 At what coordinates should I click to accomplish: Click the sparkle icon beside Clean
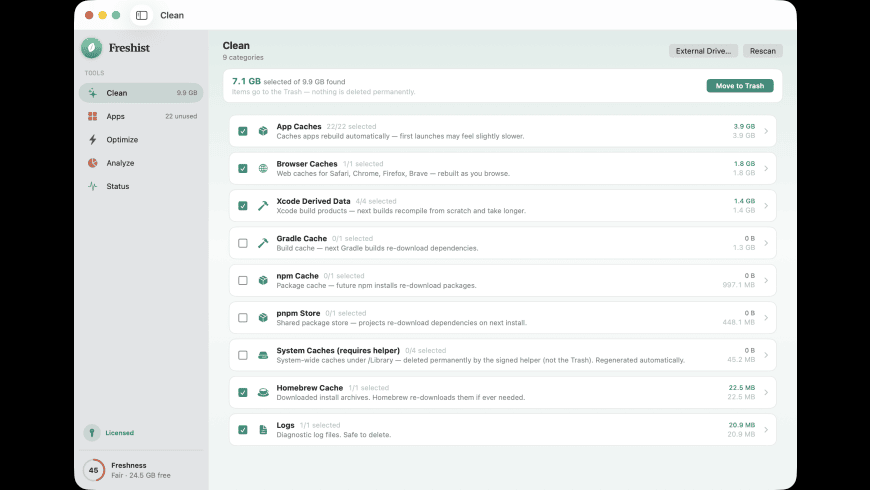tap(93, 93)
